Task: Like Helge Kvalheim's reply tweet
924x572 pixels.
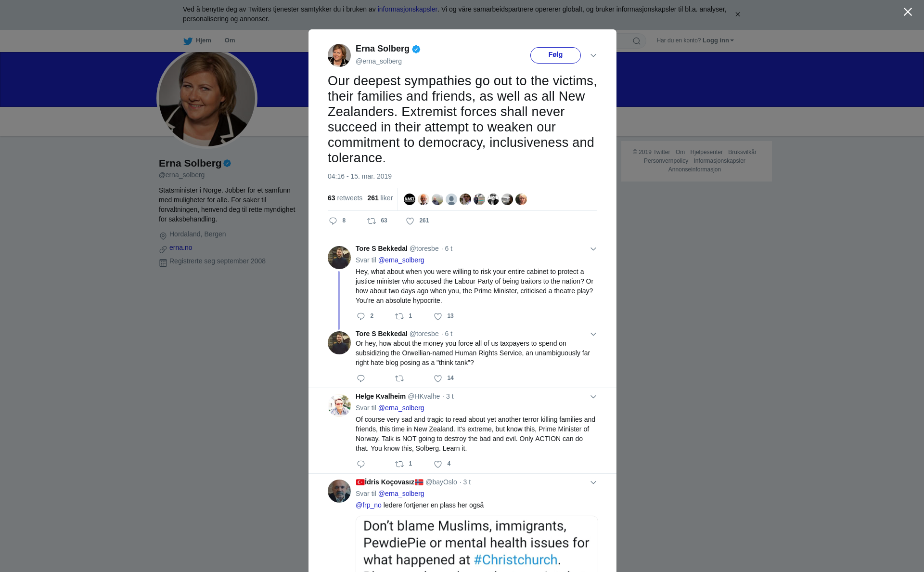Action: coord(438,464)
